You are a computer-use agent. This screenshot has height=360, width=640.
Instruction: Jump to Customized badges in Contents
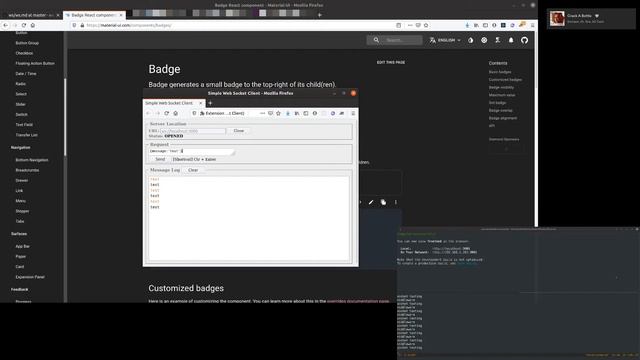coord(505,80)
